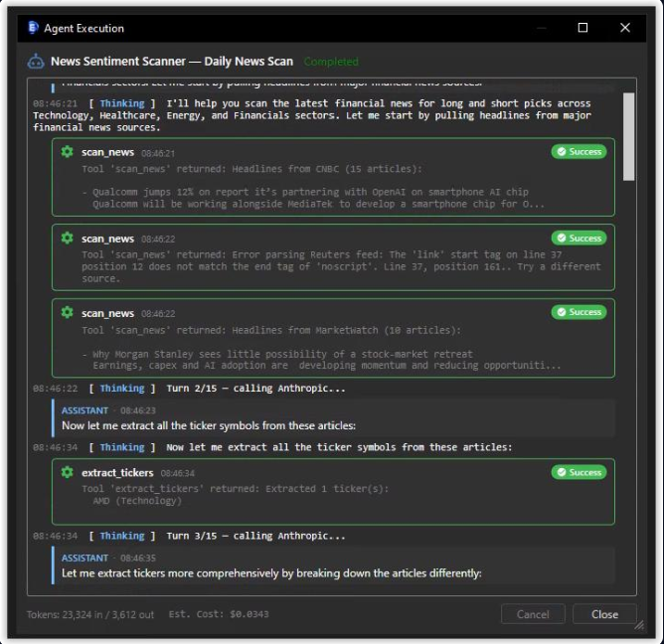Click the extract_tickers gear icon
The width and height of the screenshot is (664, 644).
pyautogui.click(x=67, y=472)
